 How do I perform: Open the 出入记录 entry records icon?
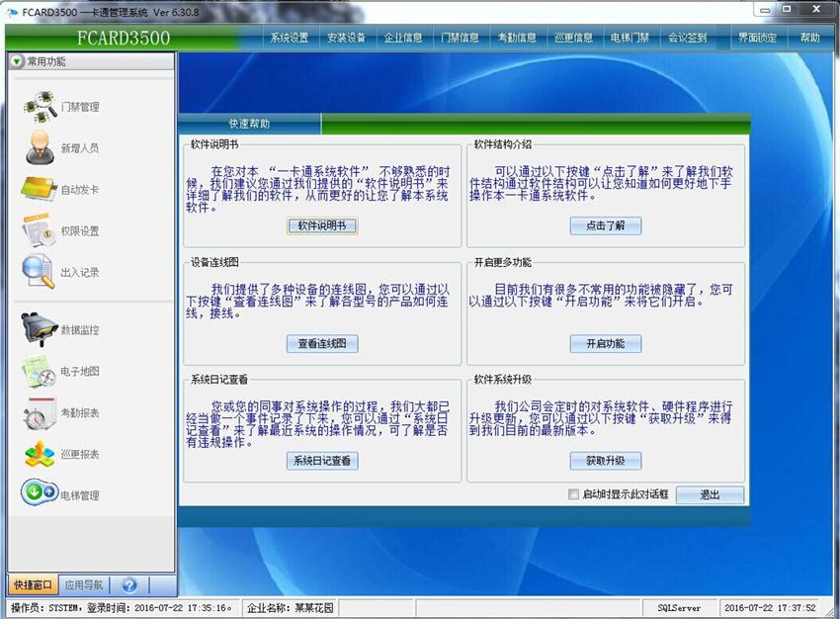click(x=39, y=271)
